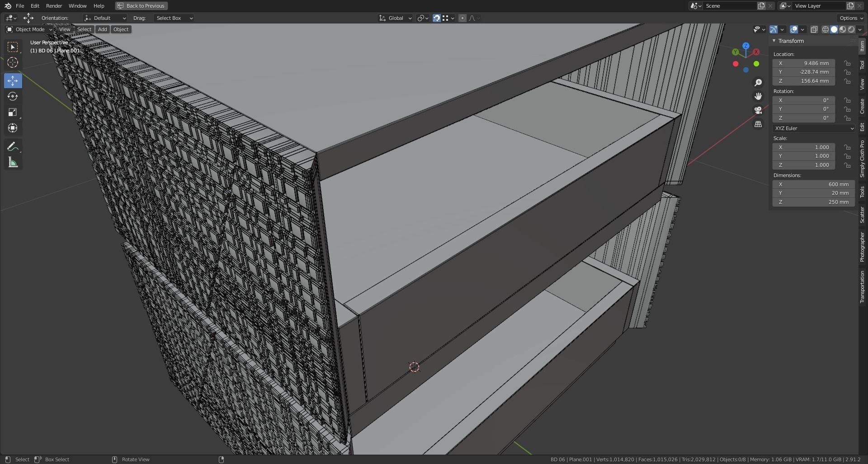
Task: Open the viewport Select menu
Action: (84, 29)
